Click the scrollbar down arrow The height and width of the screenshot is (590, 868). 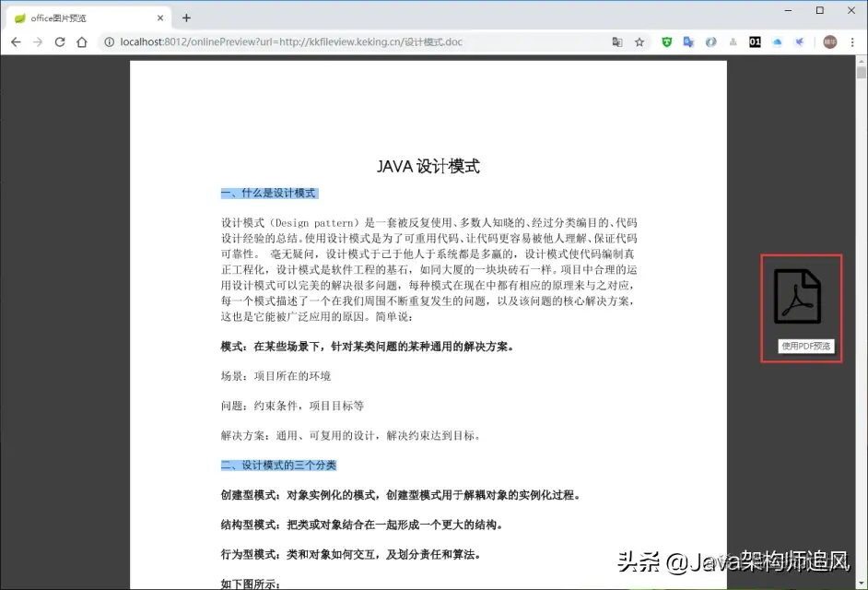862,584
